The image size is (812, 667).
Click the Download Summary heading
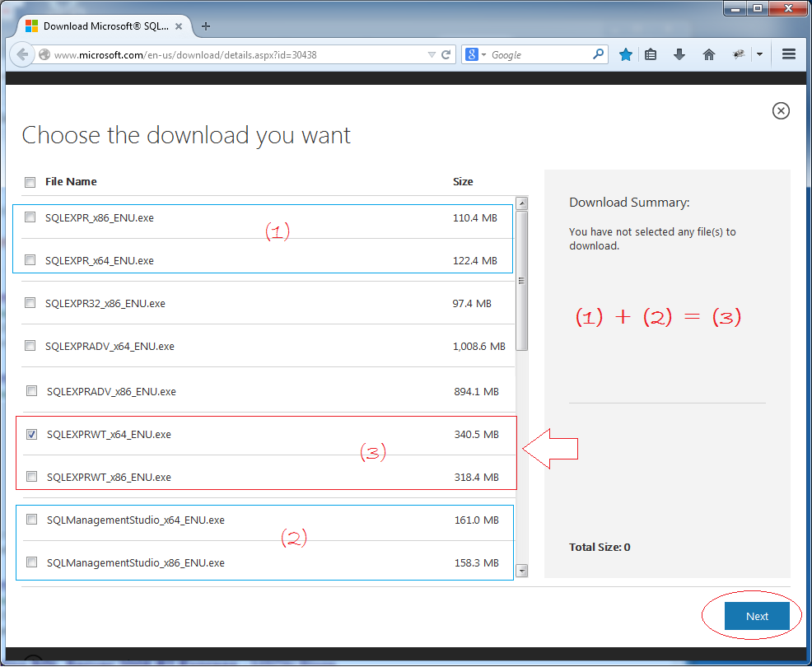629,203
